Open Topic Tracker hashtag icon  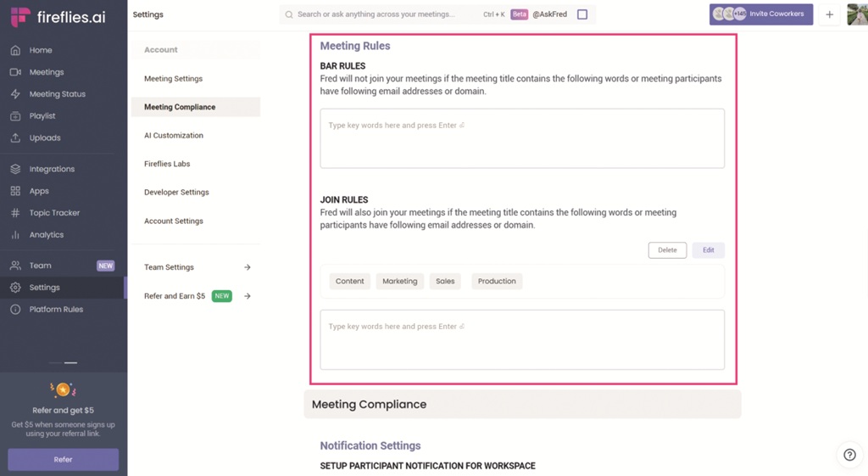coord(15,213)
